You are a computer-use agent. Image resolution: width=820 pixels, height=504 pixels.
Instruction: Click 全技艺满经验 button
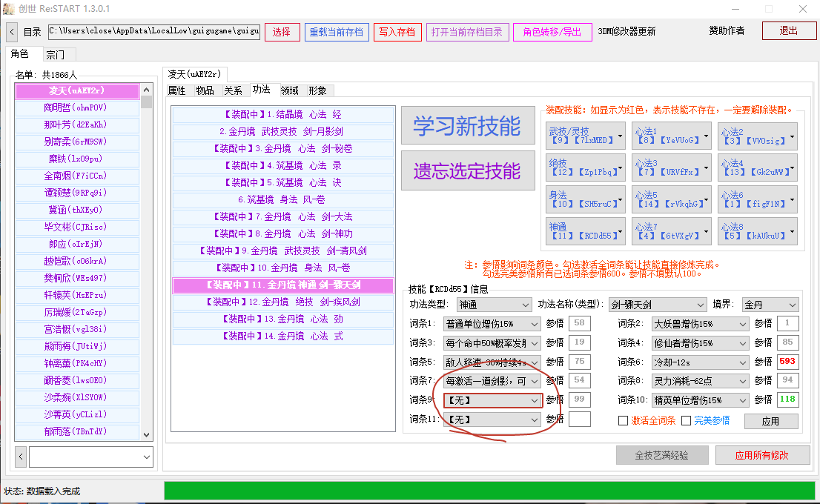[x=661, y=455]
